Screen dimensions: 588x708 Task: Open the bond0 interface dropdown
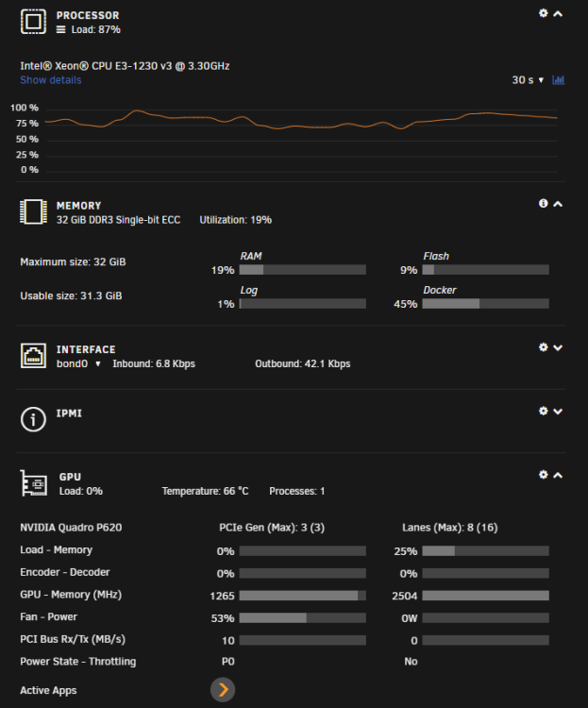78,364
